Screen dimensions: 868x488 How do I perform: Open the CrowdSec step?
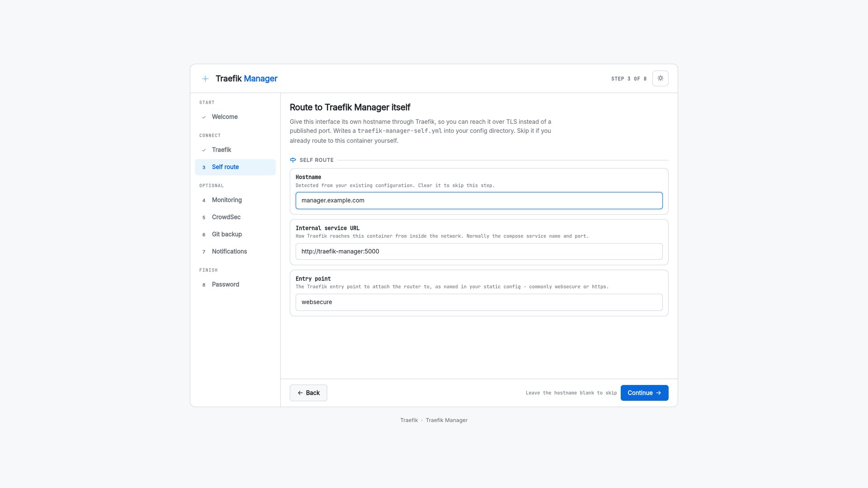coord(235,217)
